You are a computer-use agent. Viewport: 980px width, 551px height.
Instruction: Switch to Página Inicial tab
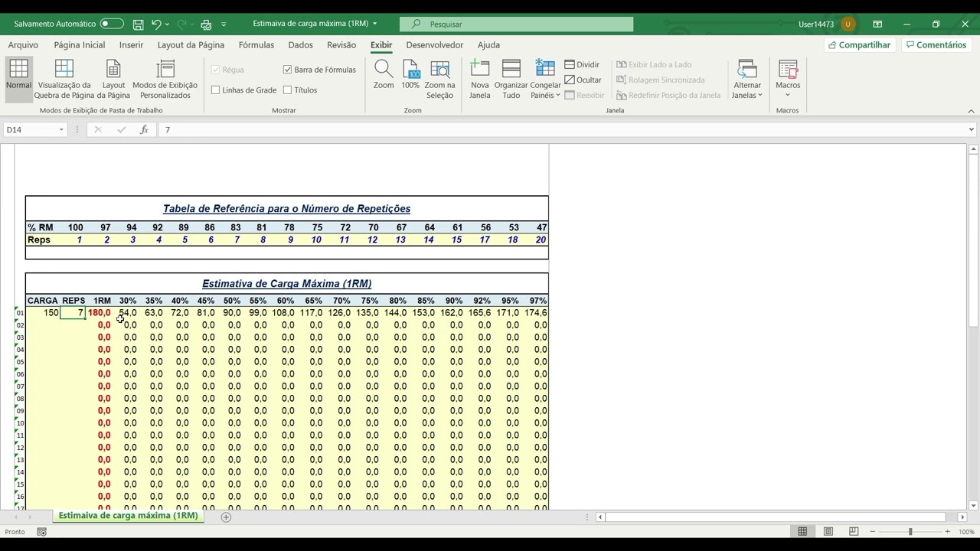(80, 45)
